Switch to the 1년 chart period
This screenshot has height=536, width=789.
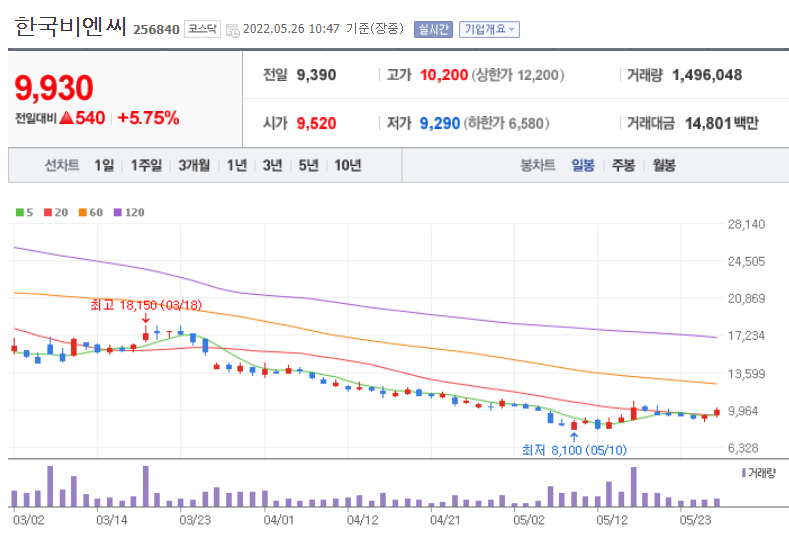pos(236,165)
